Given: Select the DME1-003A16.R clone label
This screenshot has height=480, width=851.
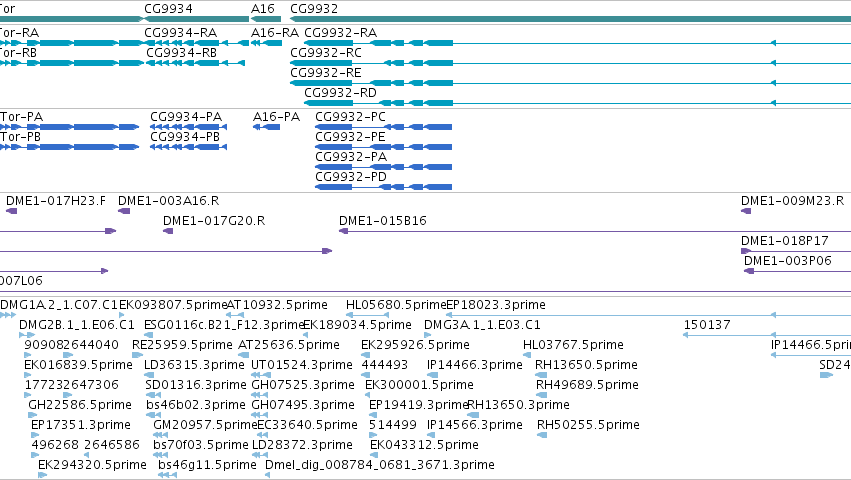Looking at the screenshot, I should point(169,201).
